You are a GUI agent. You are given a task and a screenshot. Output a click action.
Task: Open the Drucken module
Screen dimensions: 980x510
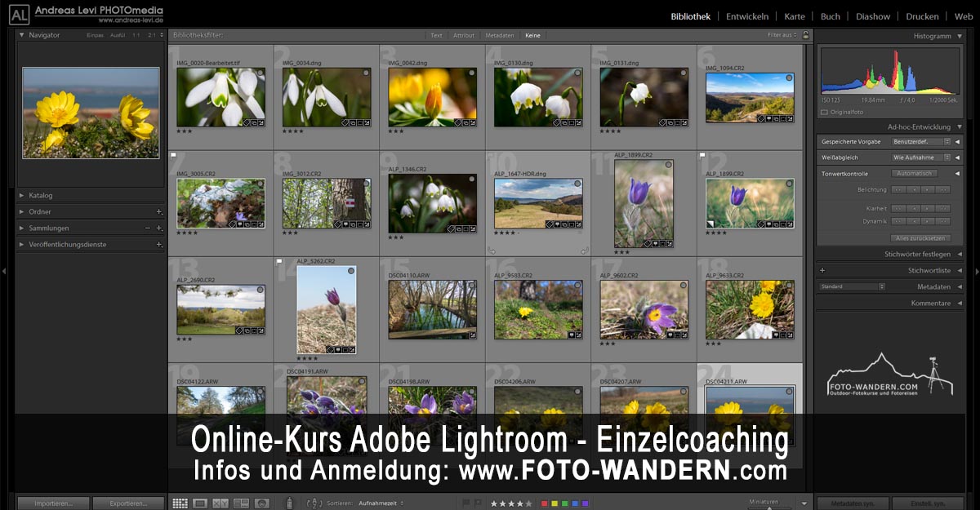click(x=922, y=16)
